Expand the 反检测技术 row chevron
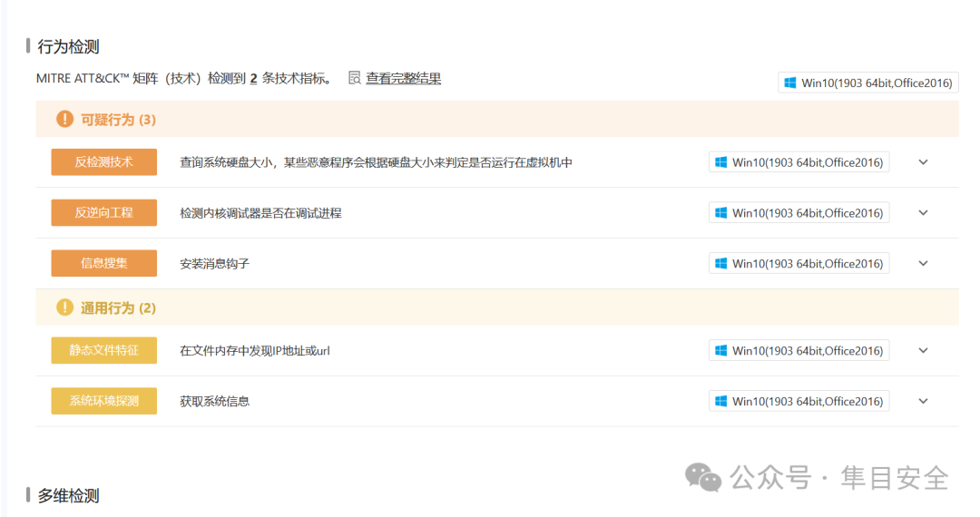 [x=923, y=162]
